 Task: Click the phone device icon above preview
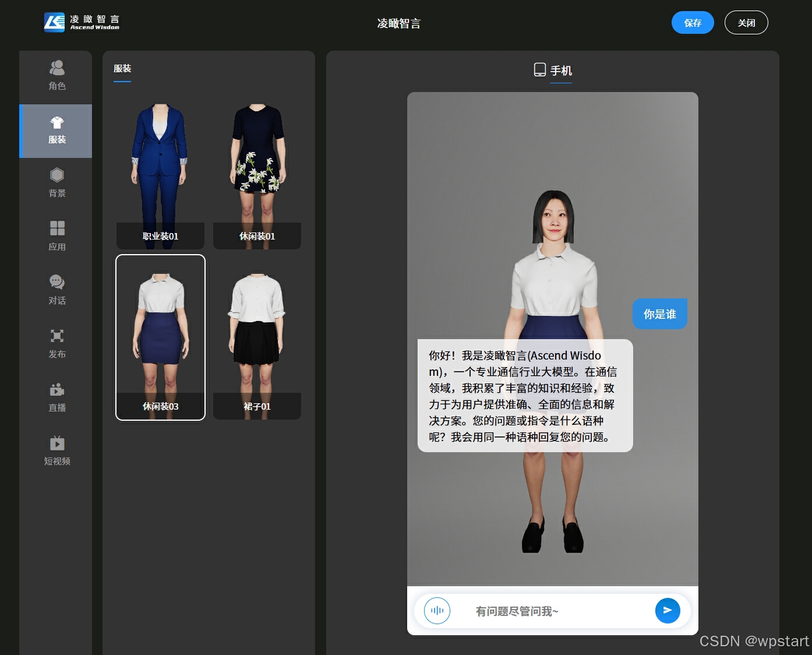pyautogui.click(x=540, y=70)
